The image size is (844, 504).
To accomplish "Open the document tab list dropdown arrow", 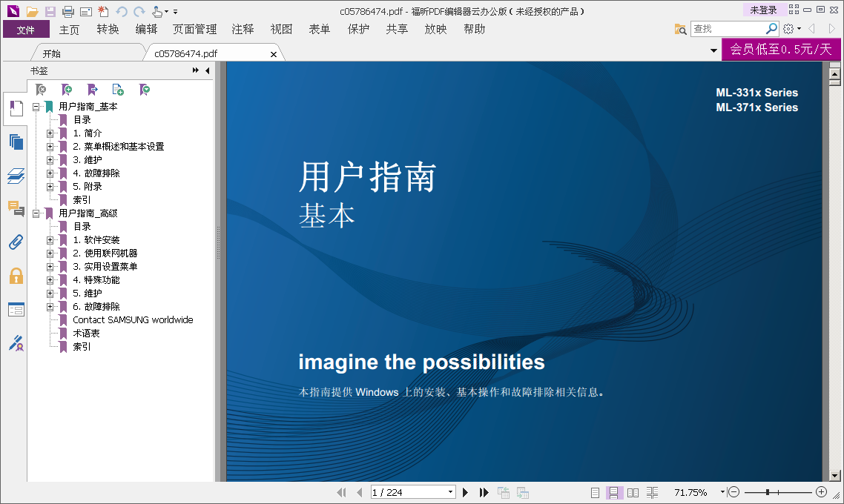I will 713,51.
